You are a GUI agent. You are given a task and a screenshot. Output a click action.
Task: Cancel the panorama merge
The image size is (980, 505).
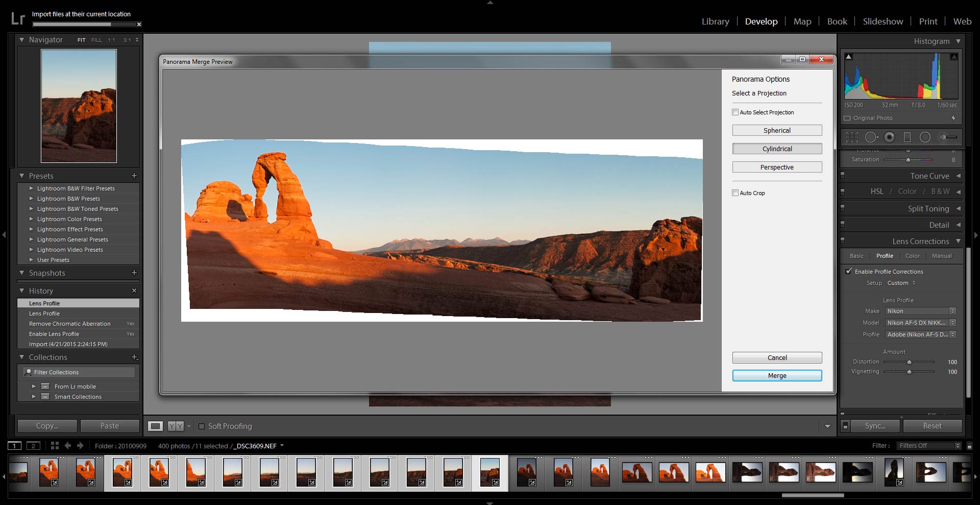pyautogui.click(x=777, y=357)
